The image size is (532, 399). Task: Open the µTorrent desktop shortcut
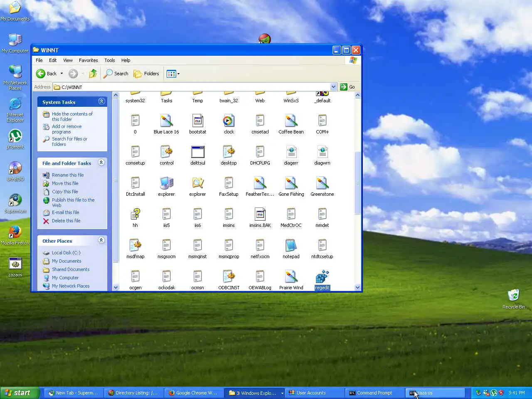pos(15,139)
